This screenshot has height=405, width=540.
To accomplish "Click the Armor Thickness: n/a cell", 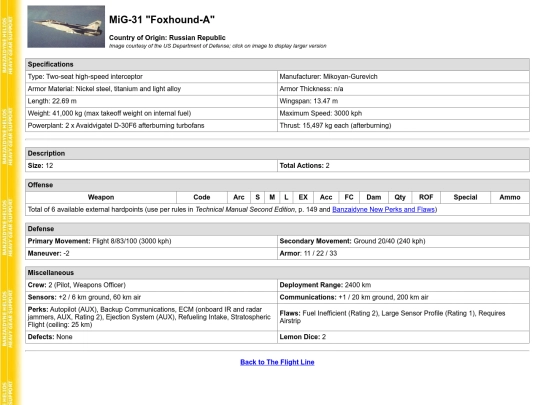I will (403, 89).
